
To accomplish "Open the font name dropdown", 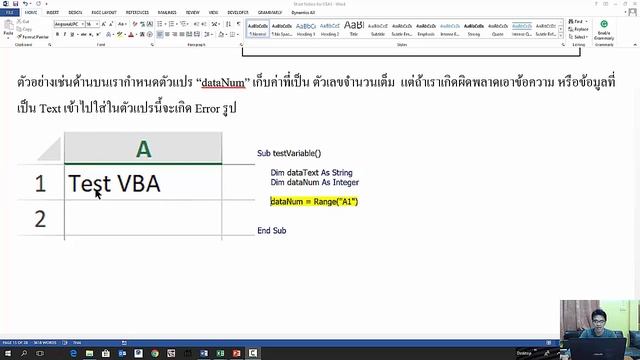I will coord(82,24).
